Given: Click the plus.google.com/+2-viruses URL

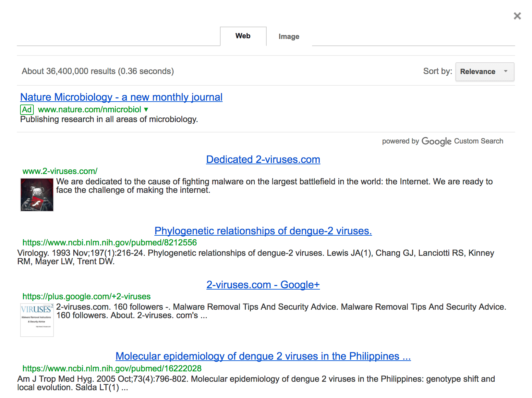Looking at the screenshot, I should click(86, 296).
